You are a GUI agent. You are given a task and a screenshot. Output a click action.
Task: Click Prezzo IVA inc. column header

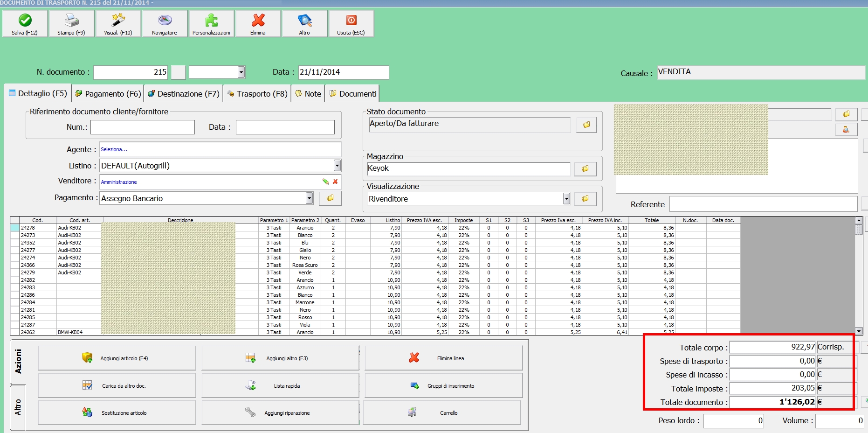pos(605,220)
